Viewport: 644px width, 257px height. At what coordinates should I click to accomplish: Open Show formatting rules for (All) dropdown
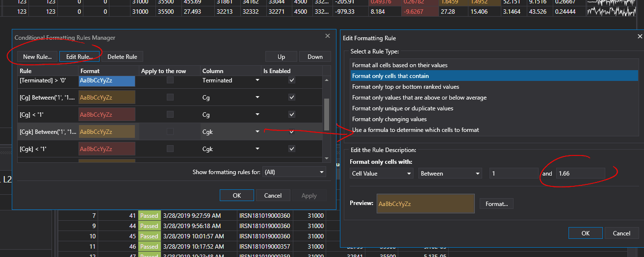point(294,172)
